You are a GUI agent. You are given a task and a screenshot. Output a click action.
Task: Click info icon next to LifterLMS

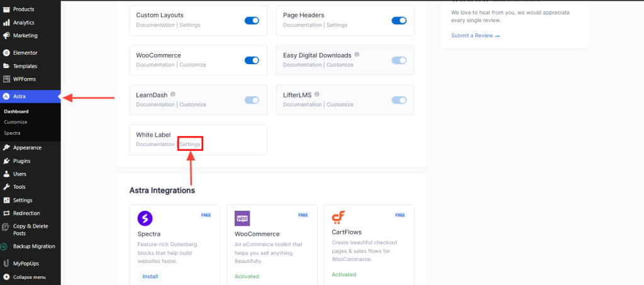(317, 94)
